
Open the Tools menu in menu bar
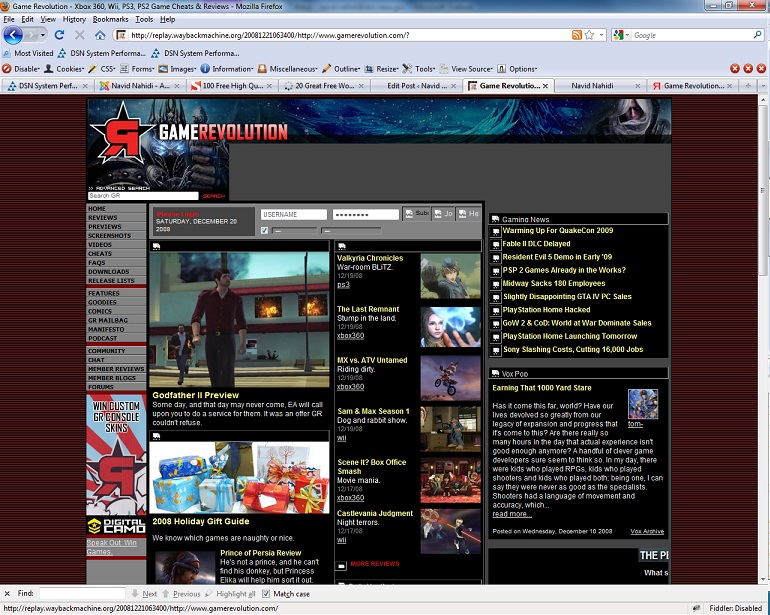pyautogui.click(x=144, y=19)
